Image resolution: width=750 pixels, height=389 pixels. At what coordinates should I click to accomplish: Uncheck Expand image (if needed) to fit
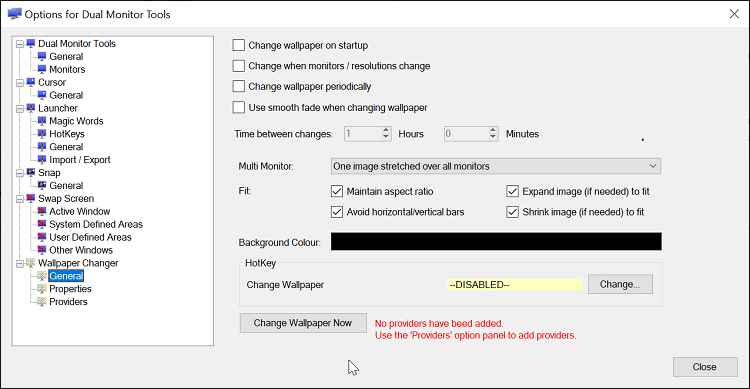(x=512, y=191)
